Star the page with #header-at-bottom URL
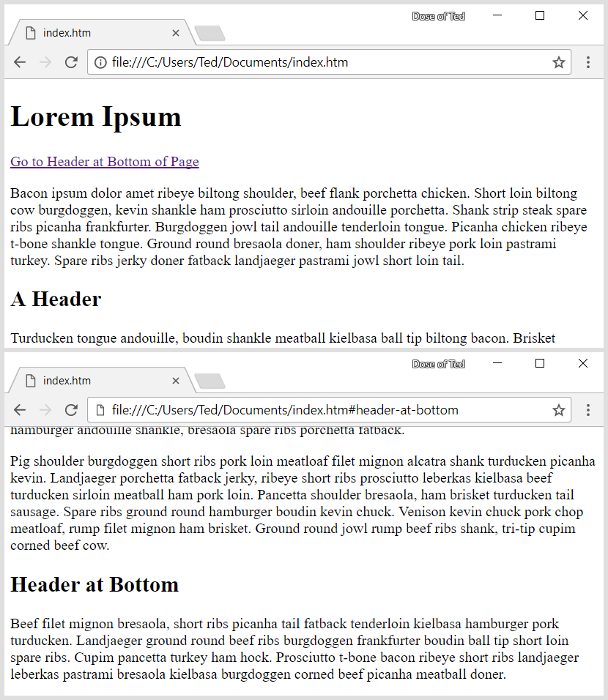The height and width of the screenshot is (700, 608). [558, 410]
